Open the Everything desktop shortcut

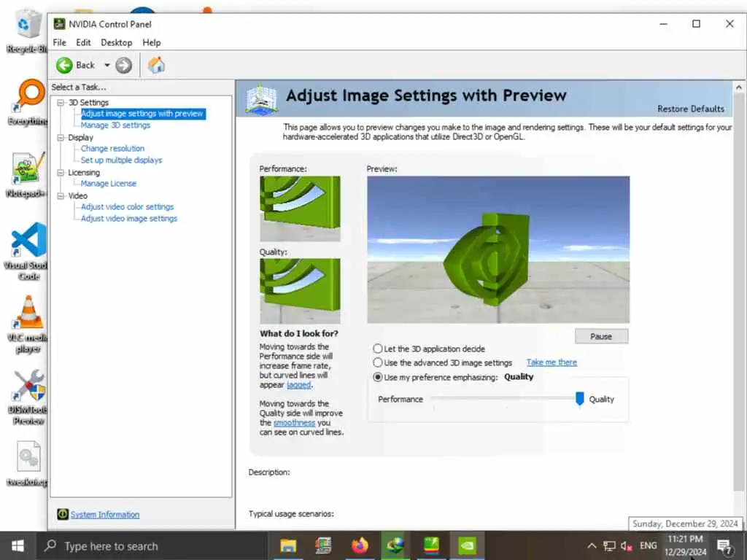[x=28, y=103]
